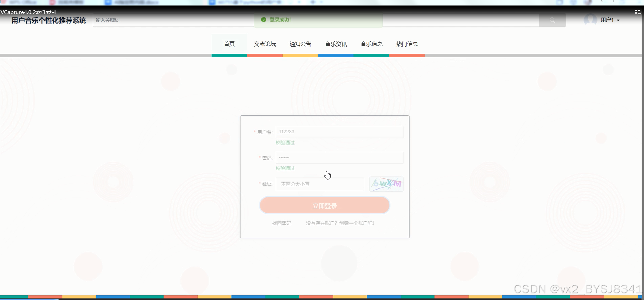Go to the 首页 tab
This screenshot has width=644, height=300.
tap(229, 44)
